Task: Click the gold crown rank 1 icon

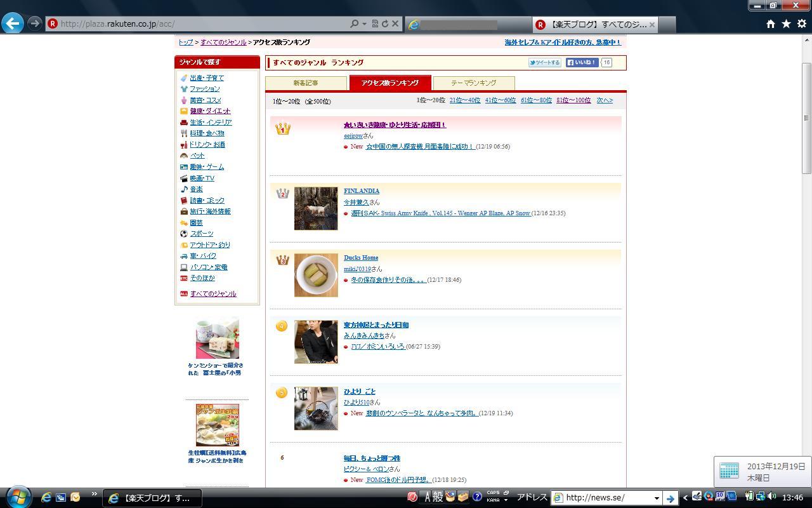Action: pyautogui.click(x=283, y=128)
